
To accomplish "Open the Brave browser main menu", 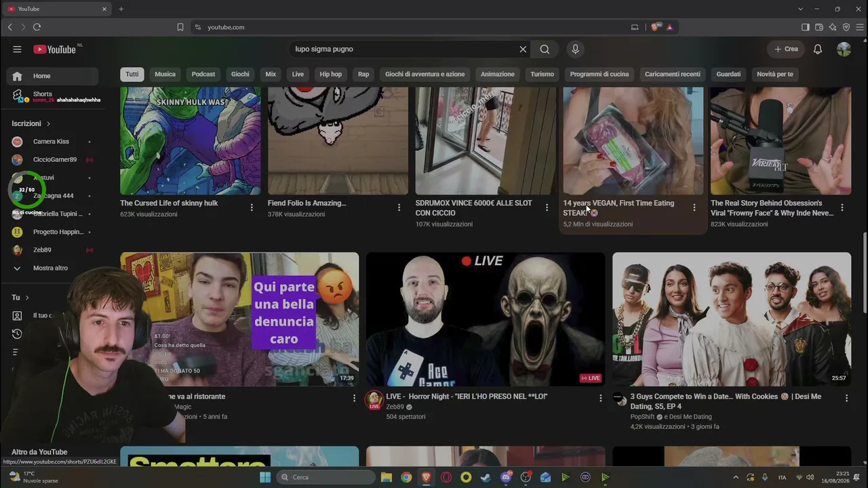I will 859,27.
